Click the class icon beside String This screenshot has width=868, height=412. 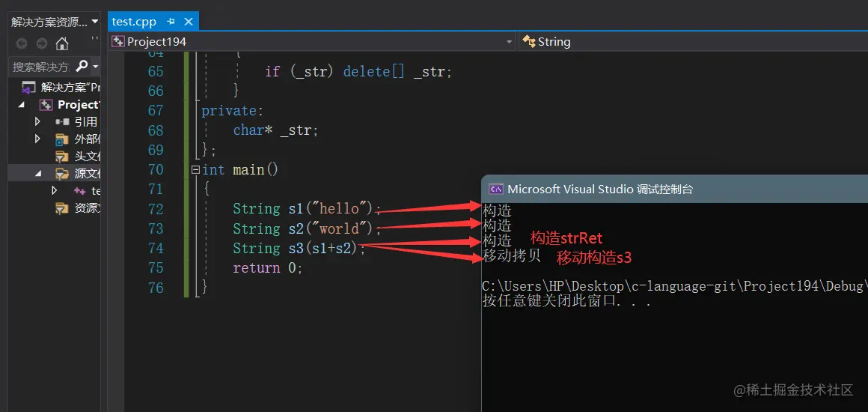(x=529, y=42)
